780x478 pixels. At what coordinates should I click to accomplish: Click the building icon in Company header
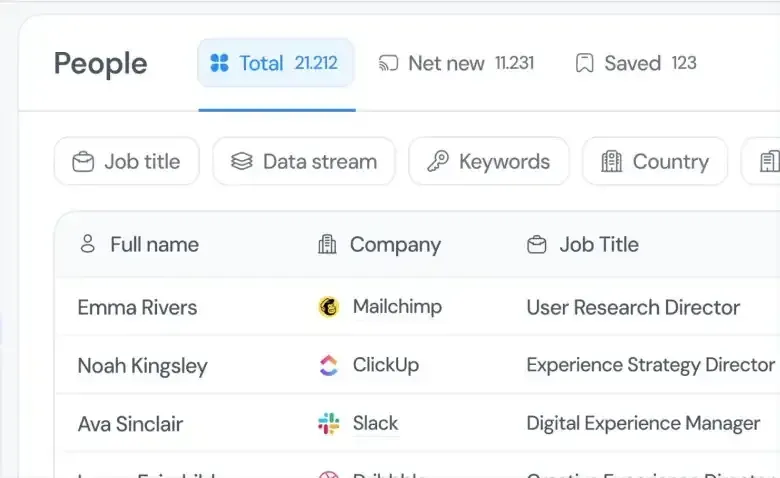pyautogui.click(x=327, y=244)
